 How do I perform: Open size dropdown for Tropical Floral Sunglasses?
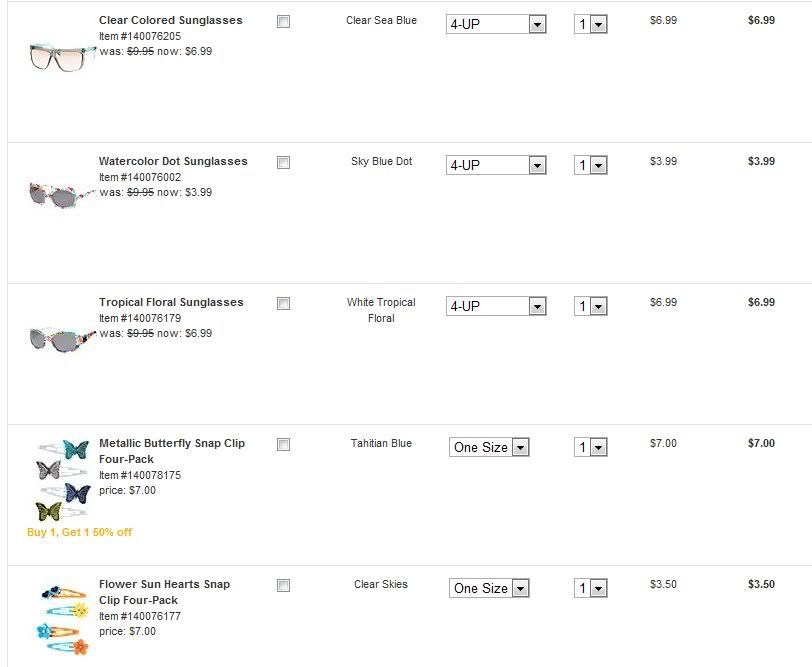pos(496,306)
